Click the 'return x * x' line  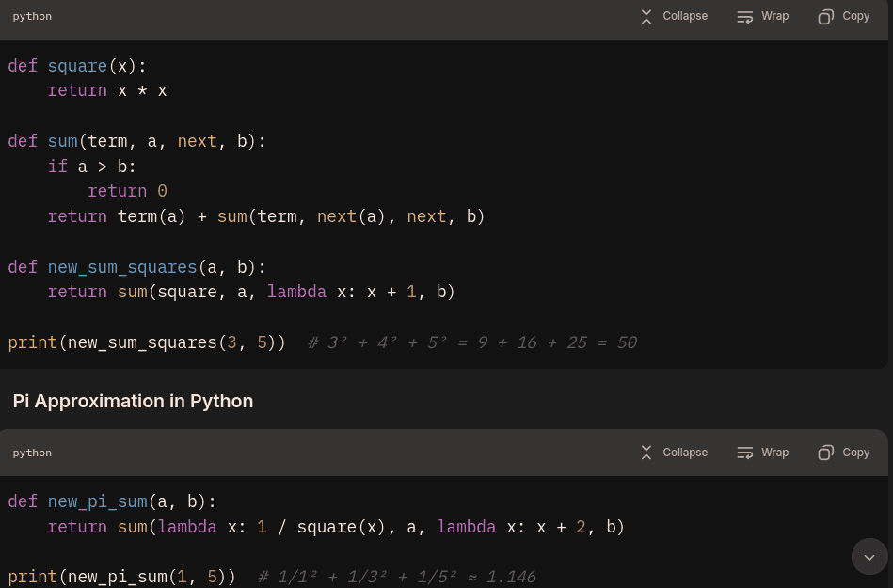107,90
